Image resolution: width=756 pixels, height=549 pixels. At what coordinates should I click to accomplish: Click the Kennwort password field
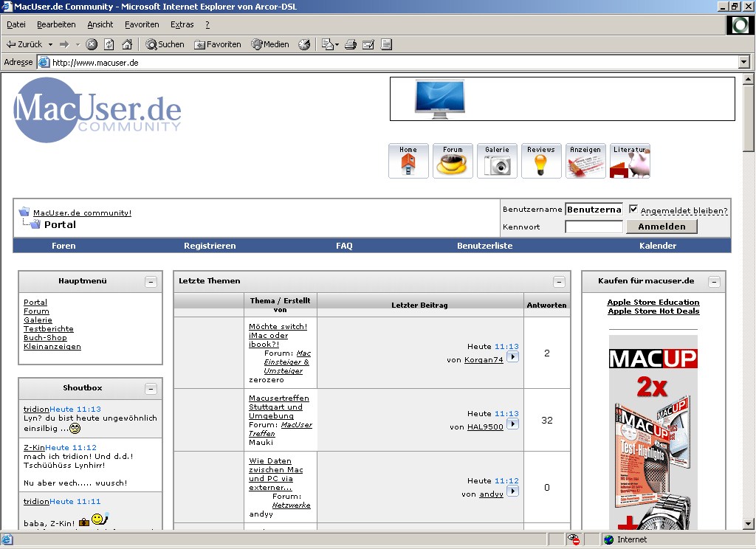point(594,227)
